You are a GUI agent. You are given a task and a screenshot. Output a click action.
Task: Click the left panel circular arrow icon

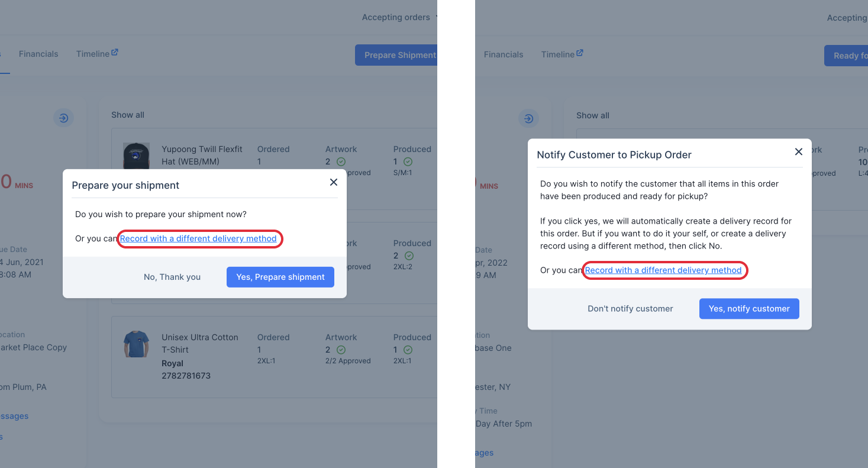63,118
